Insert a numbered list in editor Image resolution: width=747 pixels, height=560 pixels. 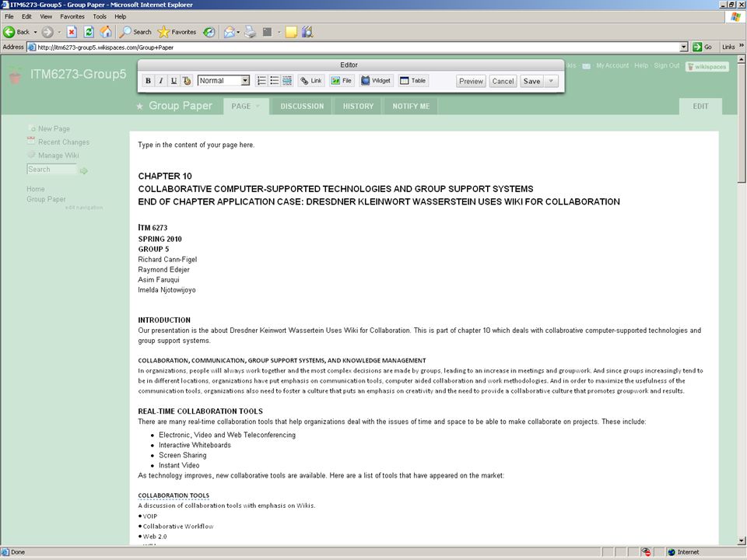point(261,80)
